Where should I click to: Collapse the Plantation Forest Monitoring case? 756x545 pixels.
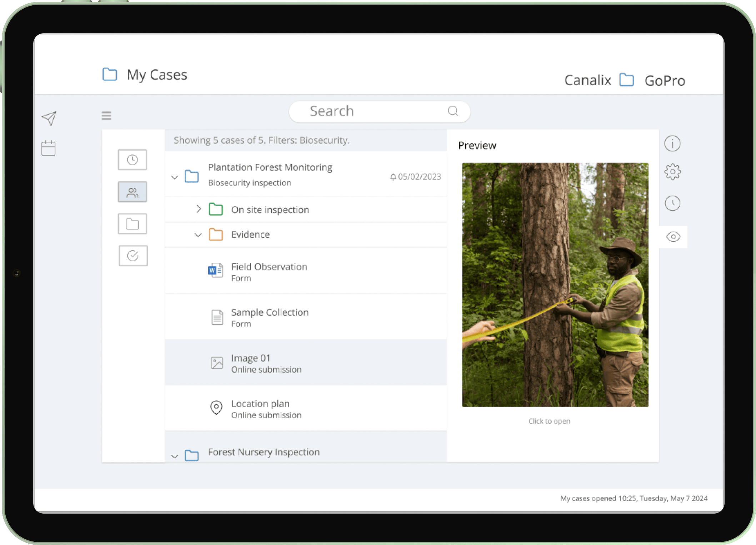(175, 177)
